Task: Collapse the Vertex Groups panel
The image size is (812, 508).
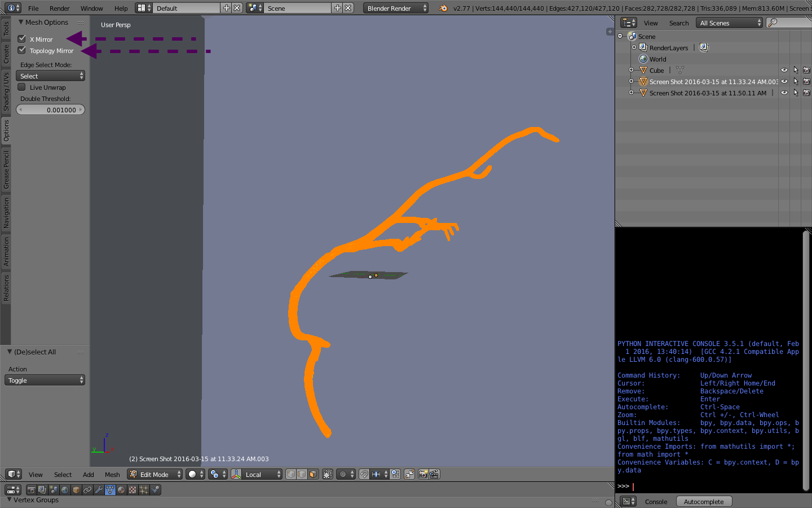Action: coord(9,500)
